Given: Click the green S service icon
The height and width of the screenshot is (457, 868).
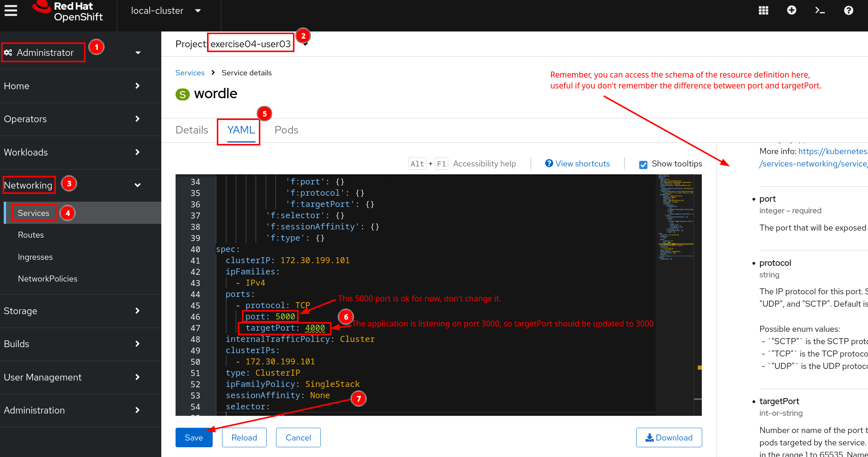Looking at the screenshot, I should (x=183, y=94).
